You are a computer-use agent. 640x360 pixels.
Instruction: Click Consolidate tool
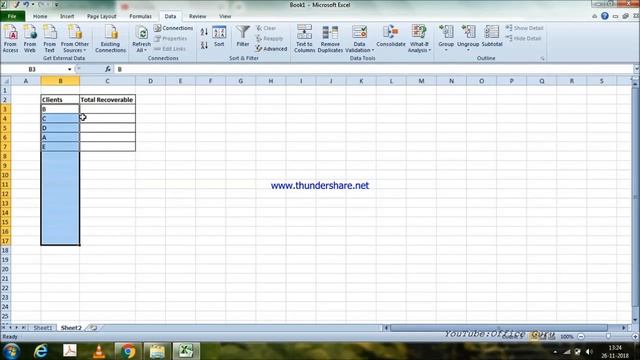click(391, 37)
